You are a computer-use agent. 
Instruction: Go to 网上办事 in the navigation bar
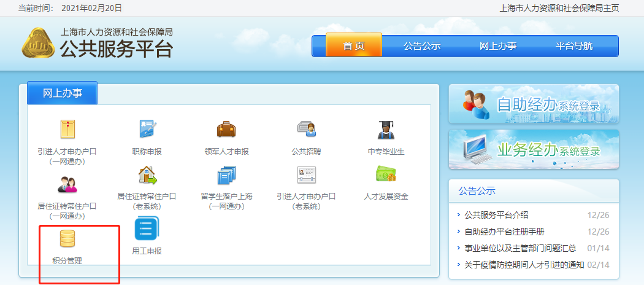(x=498, y=46)
